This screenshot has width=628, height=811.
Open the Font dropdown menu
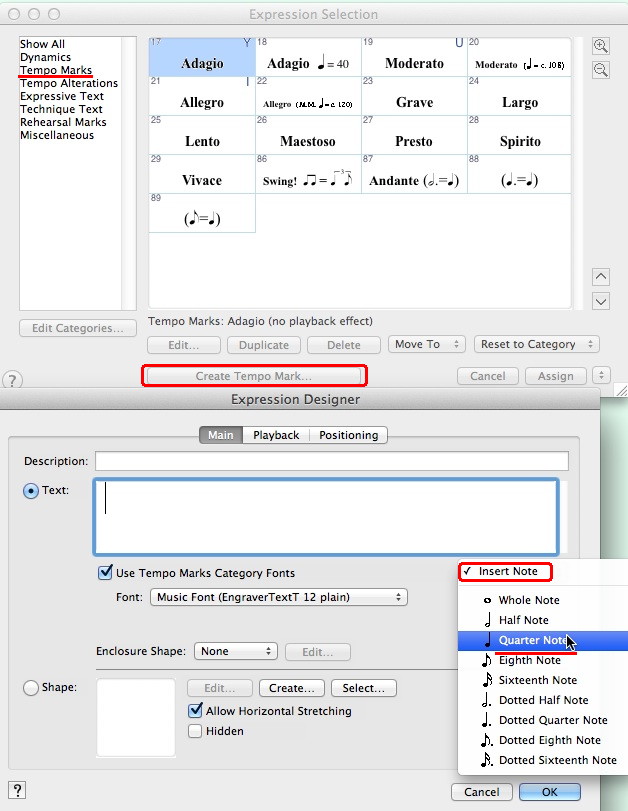coord(279,597)
